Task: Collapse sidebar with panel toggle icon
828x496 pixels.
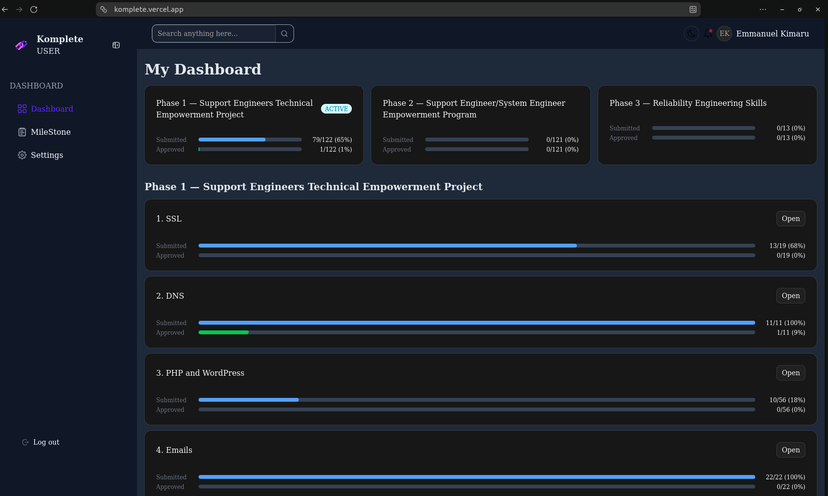Action: pos(116,45)
